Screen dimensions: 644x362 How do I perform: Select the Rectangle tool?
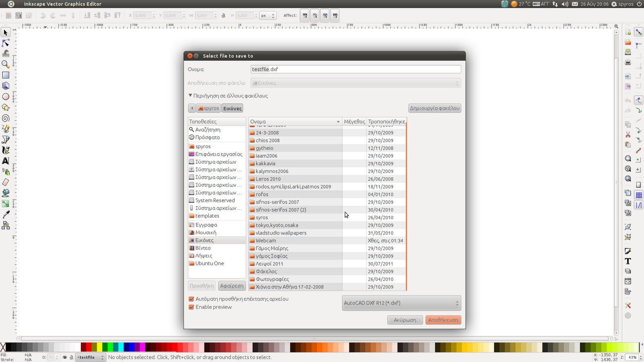[x=6, y=75]
